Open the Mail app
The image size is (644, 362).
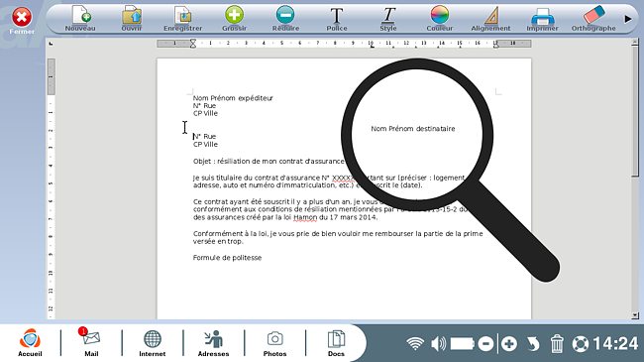pos(91,342)
